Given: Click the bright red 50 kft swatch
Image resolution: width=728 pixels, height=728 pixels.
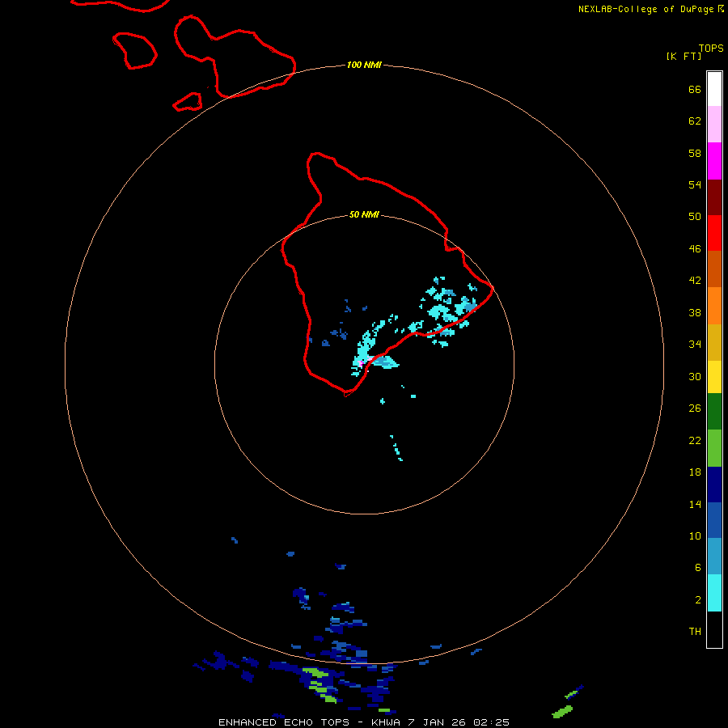Looking at the screenshot, I should tap(714, 233).
